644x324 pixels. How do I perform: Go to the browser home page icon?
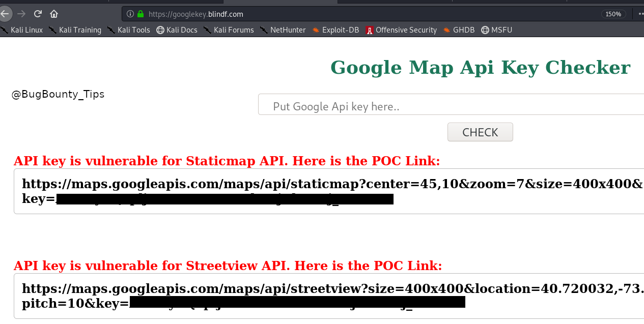point(54,14)
